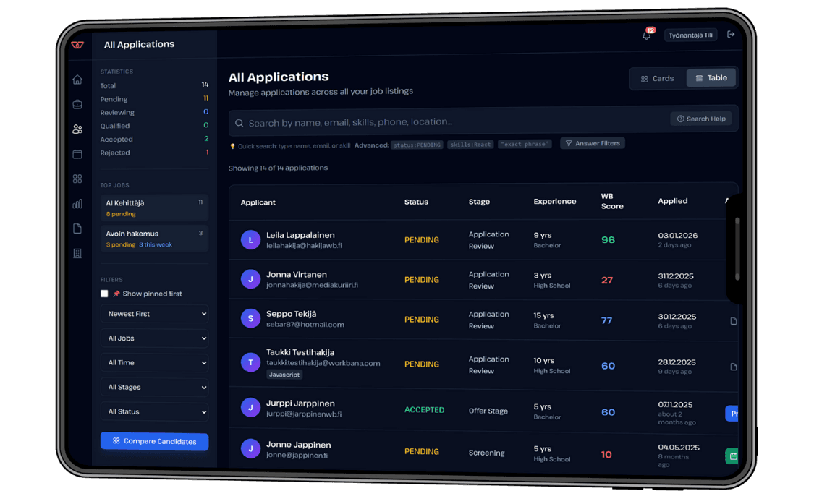Click the briefcase Jobs icon in sidebar

(77, 105)
